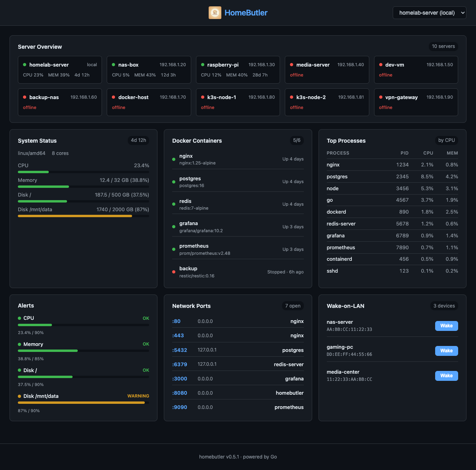Click the HomeButler butler logo icon
This screenshot has width=476, height=470.
(x=215, y=12)
